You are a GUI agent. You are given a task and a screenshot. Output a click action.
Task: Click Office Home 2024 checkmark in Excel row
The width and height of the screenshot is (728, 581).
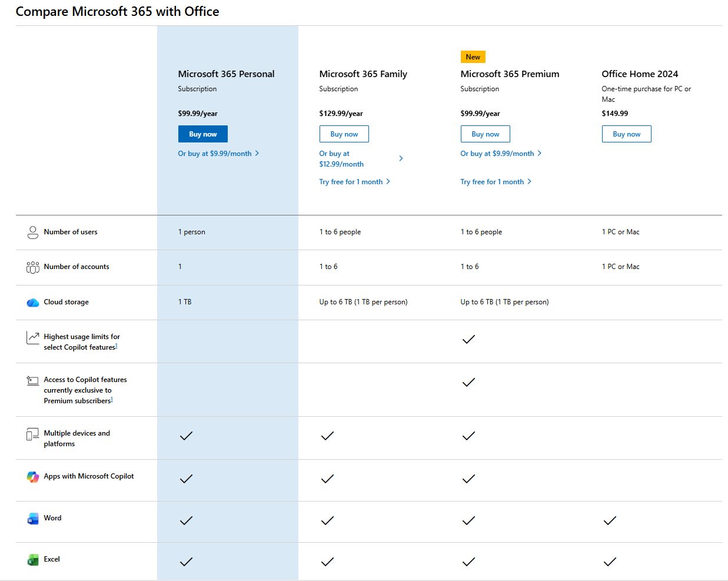pyautogui.click(x=610, y=562)
